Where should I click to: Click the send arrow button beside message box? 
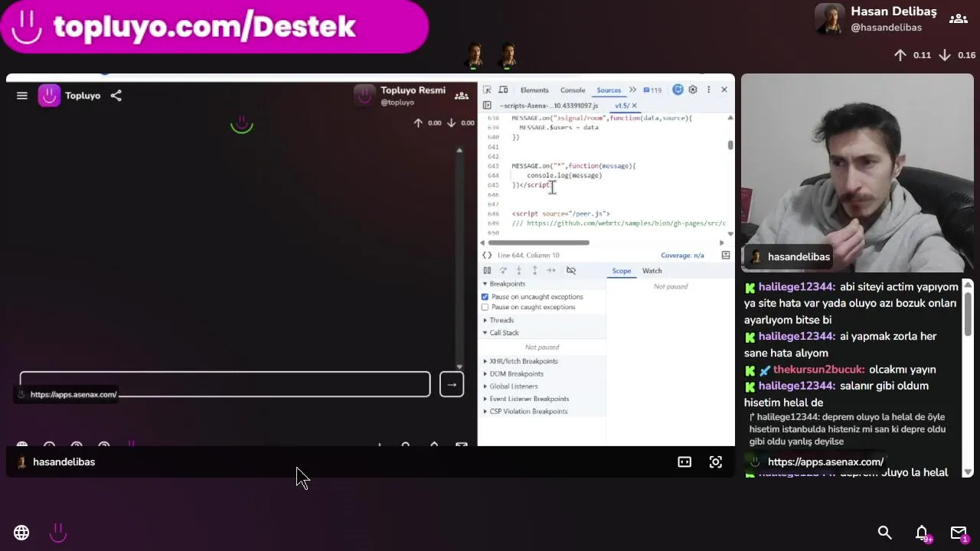(452, 385)
